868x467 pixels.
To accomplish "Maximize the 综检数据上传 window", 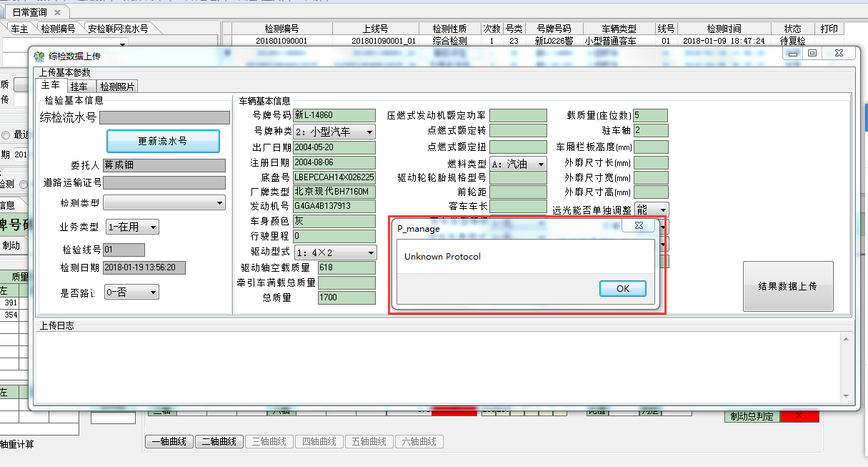I will tap(812, 53).
